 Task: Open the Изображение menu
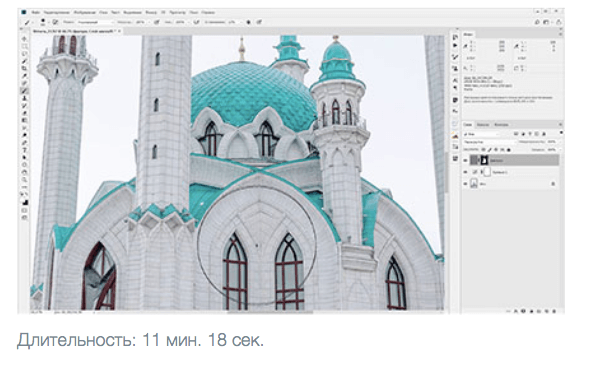click(x=85, y=12)
